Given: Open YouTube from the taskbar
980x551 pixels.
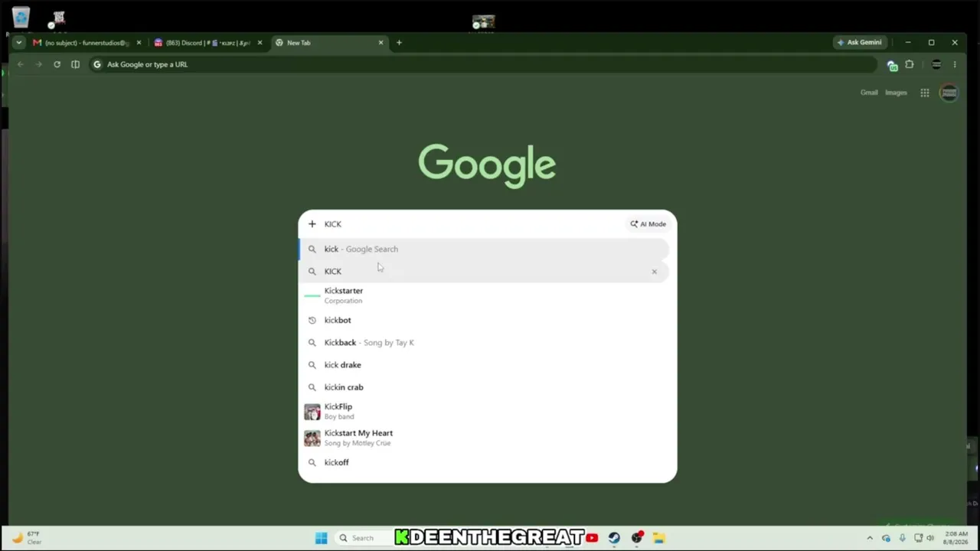Looking at the screenshot, I should pyautogui.click(x=592, y=538).
